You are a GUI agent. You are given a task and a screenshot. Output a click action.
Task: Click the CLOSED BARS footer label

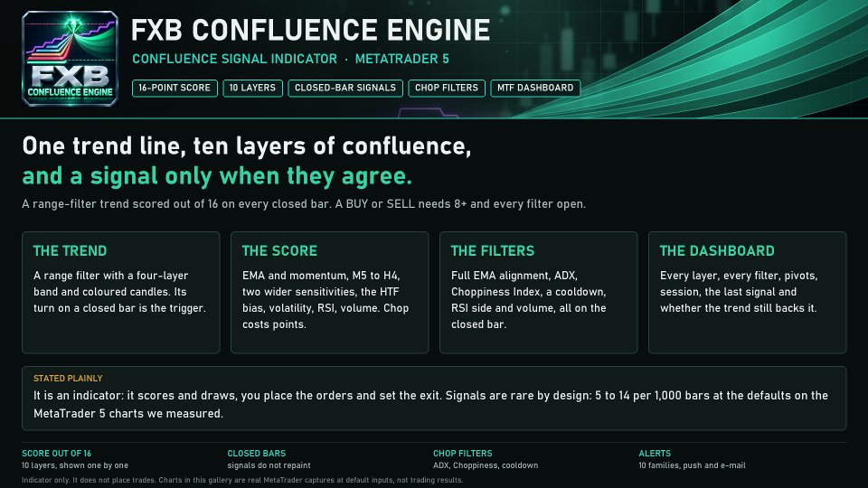point(257,453)
